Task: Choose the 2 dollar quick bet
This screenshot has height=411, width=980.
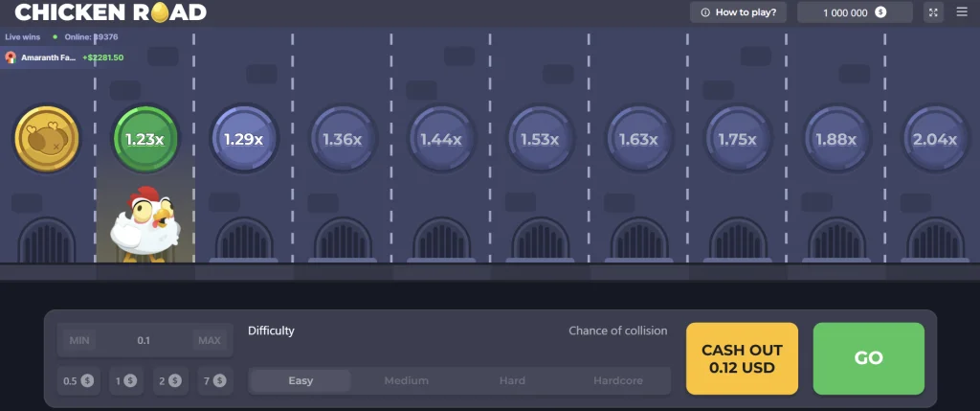Action: point(170,380)
